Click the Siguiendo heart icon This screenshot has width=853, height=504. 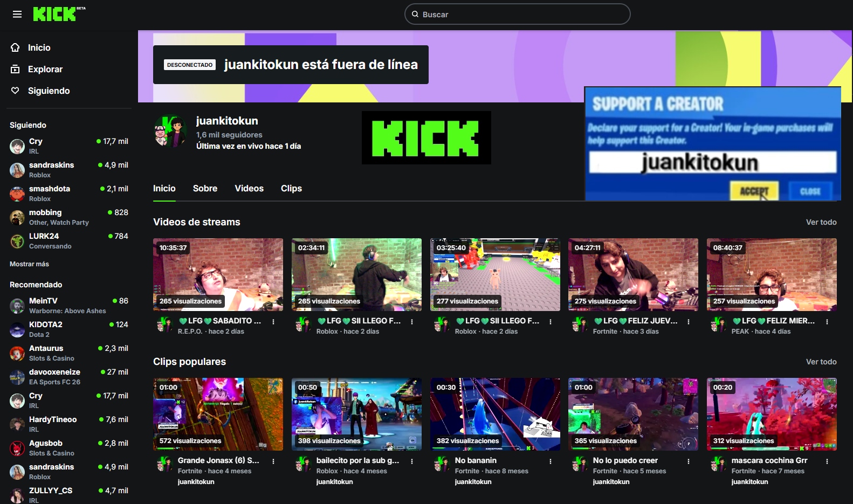[x=16, y=91]
